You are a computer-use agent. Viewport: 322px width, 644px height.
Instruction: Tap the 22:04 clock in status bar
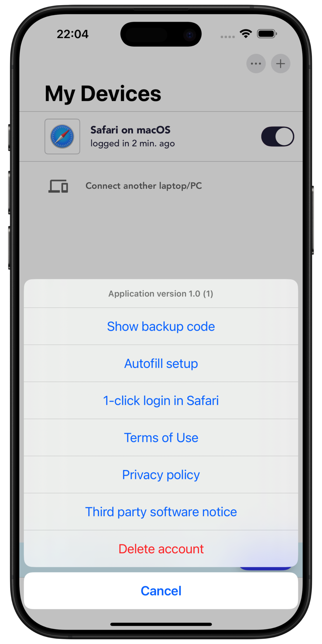tap(73, 34)
